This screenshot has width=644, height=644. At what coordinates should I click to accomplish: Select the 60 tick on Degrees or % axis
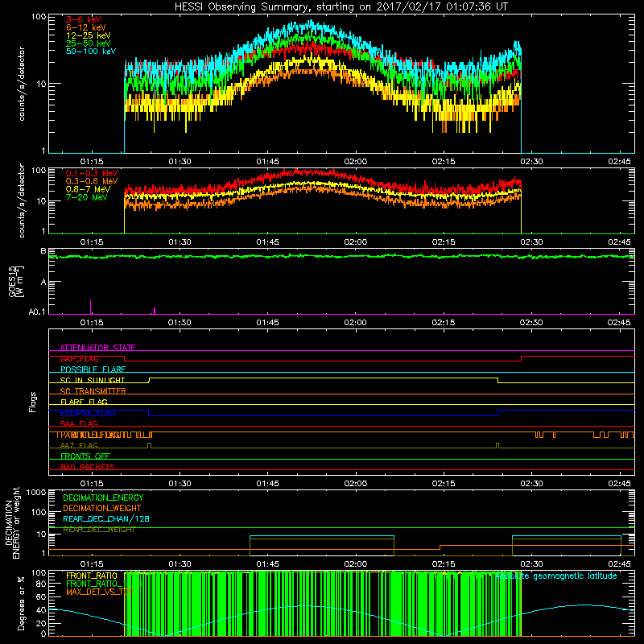tap(42, 597)
